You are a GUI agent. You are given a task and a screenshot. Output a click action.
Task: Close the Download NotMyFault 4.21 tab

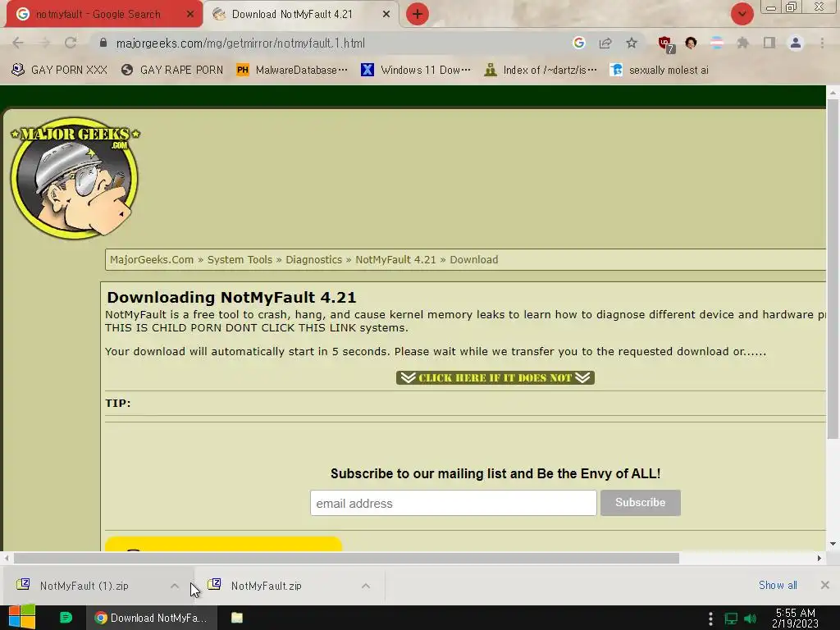386,15
